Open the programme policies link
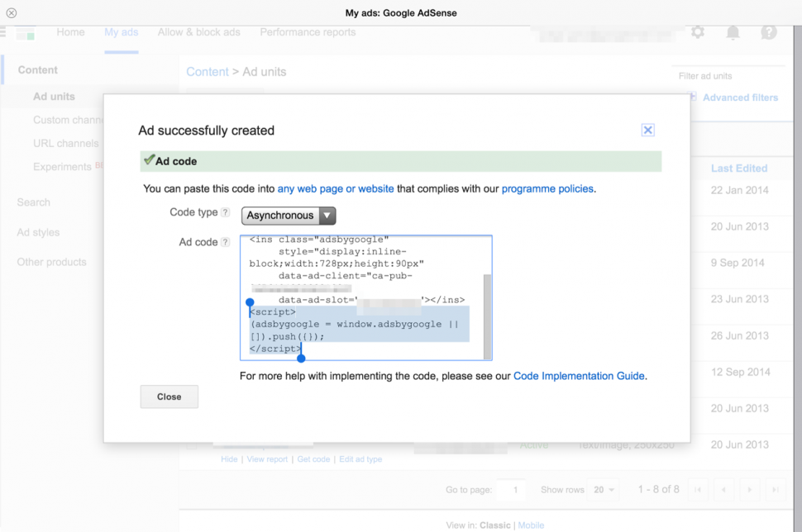This screenshot has width=802, height=532. pyautogui.click(x=547, y=188)
